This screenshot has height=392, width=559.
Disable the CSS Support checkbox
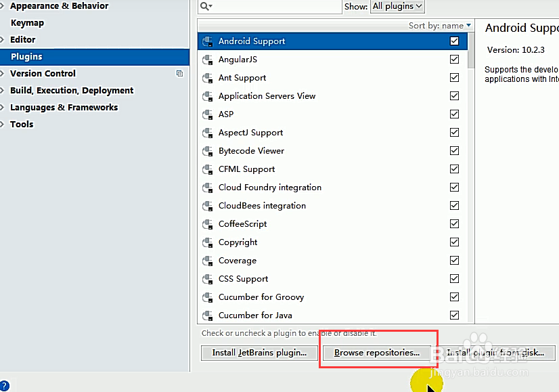pos(454,278)
